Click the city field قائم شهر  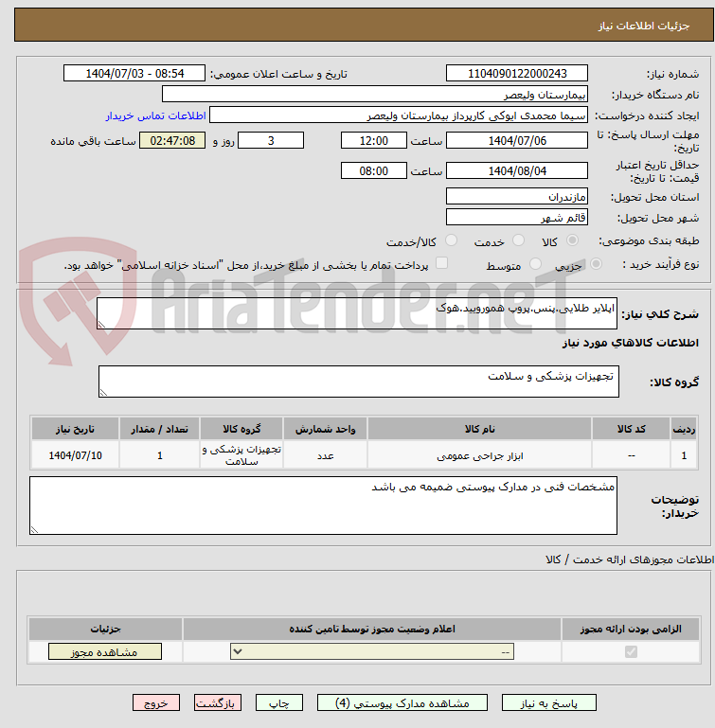517,218
